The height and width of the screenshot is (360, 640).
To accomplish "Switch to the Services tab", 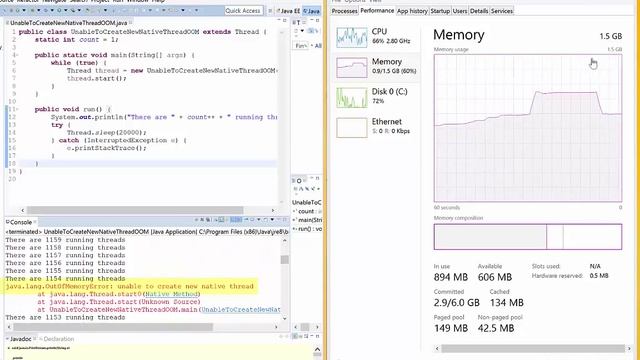I will [502, 11].
